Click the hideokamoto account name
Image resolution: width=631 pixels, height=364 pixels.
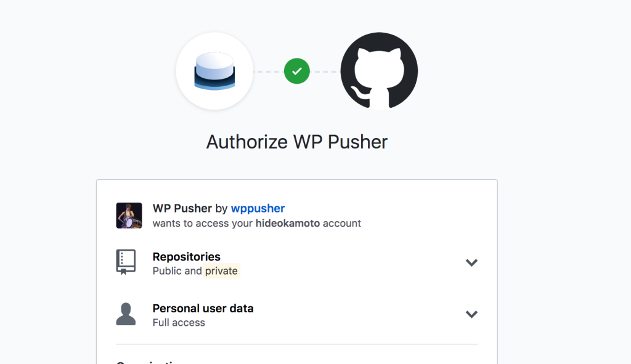[288, 223]
